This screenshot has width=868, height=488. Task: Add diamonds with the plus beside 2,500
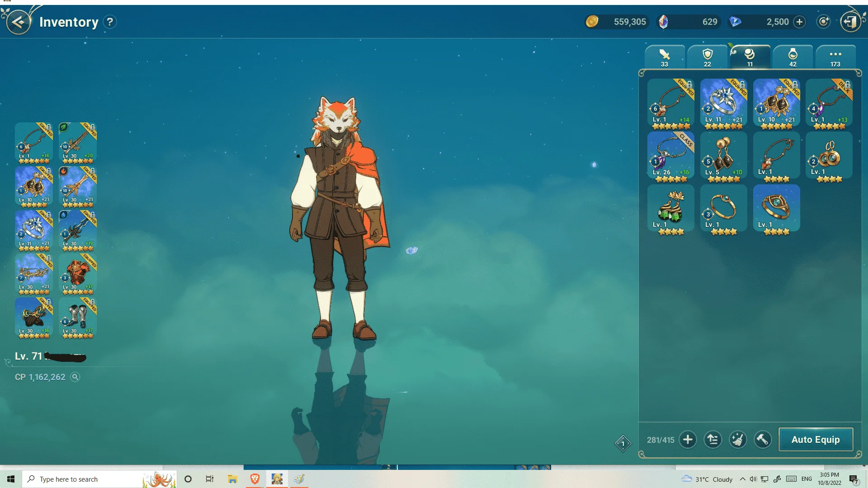pos(799,22)
